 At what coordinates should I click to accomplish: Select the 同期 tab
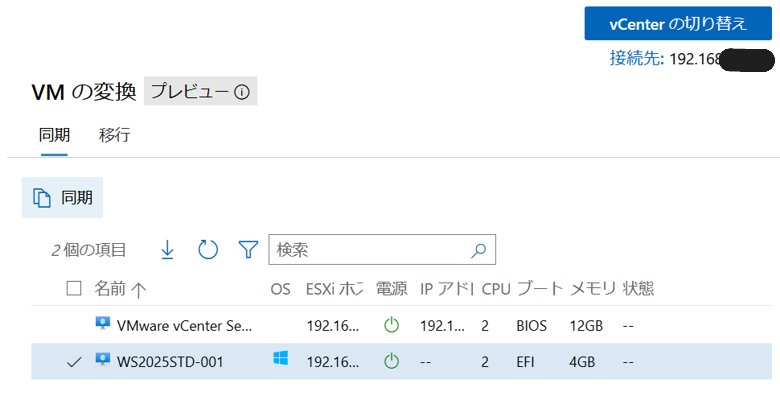click(x=53, y=135)
